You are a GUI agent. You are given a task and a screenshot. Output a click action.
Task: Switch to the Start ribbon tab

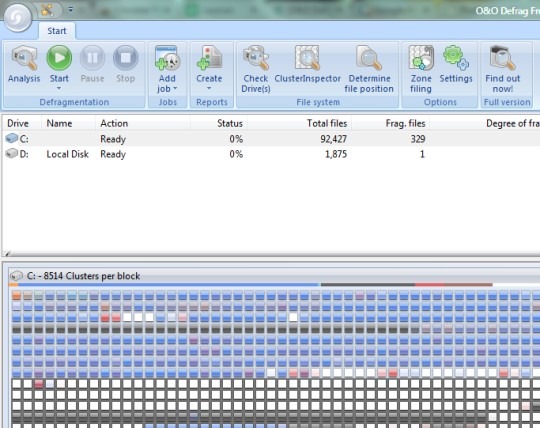[x=57, y=31]
